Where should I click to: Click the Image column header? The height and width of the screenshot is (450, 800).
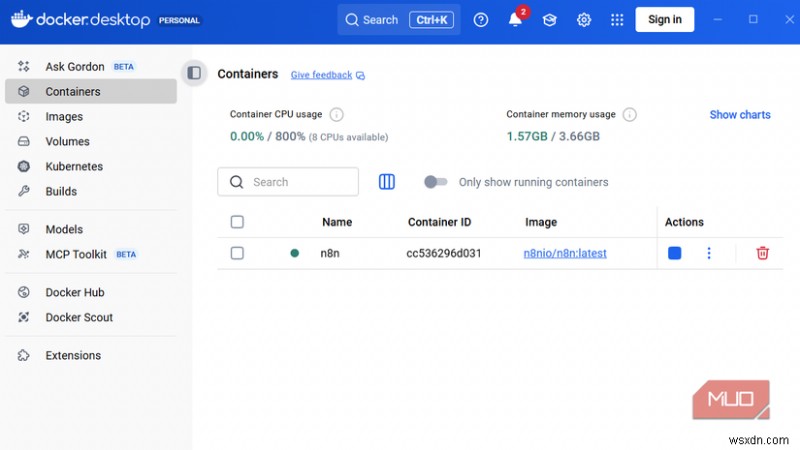tap(541, 222)
